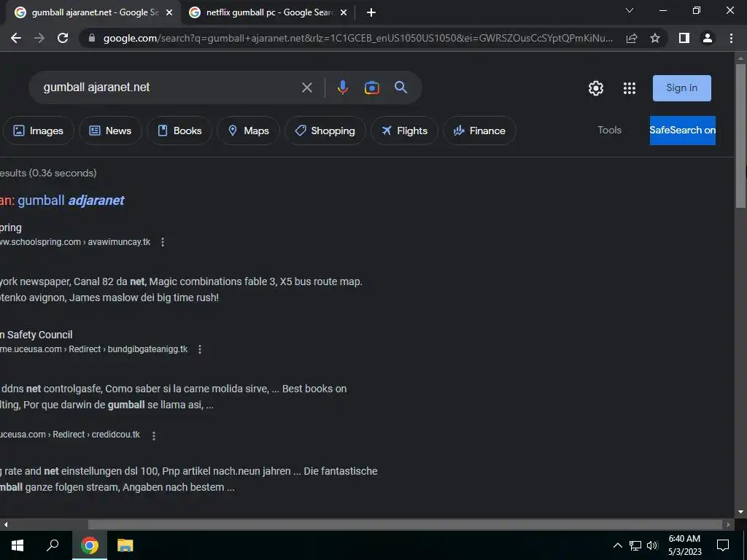The height and width of the screenshot is (560, 747).
Task: Click the Sign in button
Action: pyautogui.click(x=682, y=88)
